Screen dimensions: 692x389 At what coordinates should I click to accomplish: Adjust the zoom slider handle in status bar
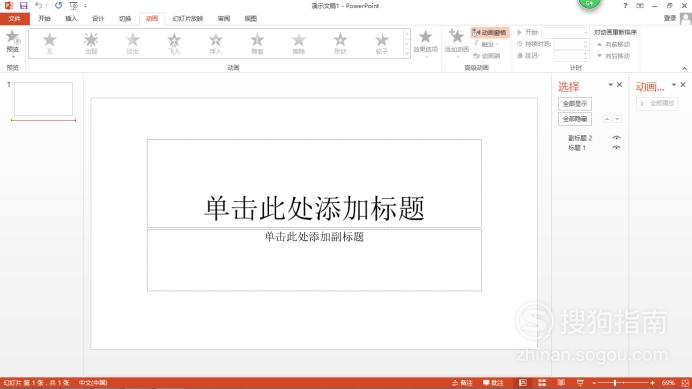click(x=615, y=383)
